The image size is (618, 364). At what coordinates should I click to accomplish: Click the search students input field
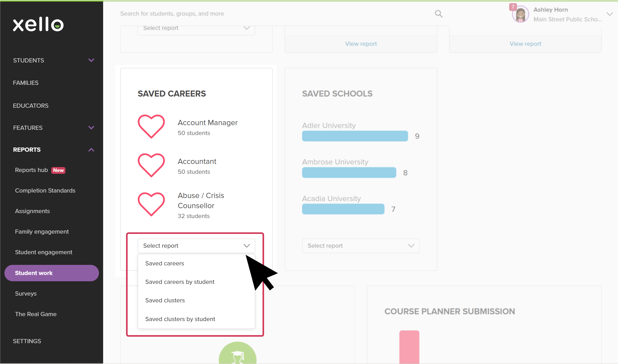coord(276,14)
